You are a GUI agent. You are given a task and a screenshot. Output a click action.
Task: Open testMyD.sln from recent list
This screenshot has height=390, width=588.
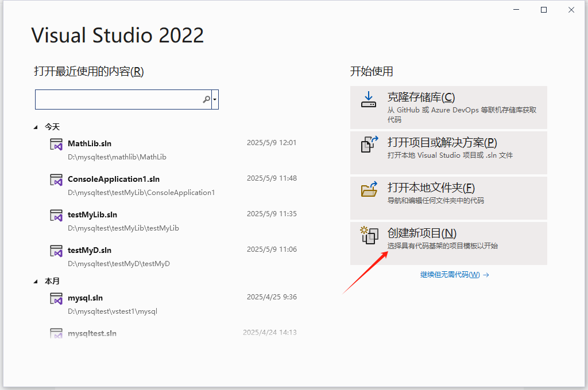pyautogui.click(x=90, y=250)
